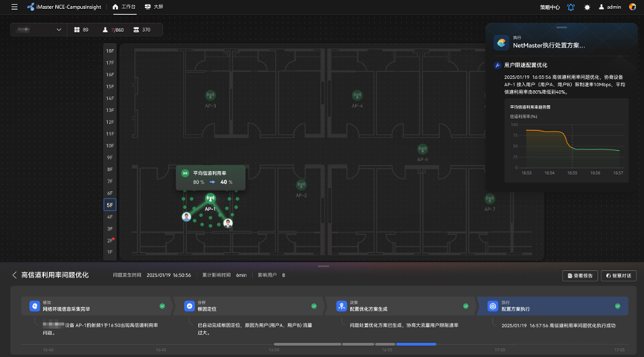This screenshot has height=357, width=644.
Task: Select the AP-1 access point icon
Action: [x=210, y=199]
